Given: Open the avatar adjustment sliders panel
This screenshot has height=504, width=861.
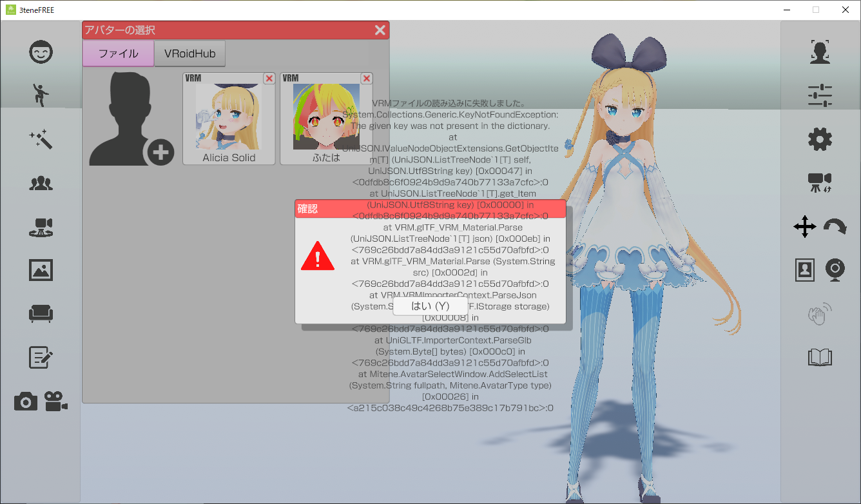Looking at the screenshot, I should coord(819,95).
